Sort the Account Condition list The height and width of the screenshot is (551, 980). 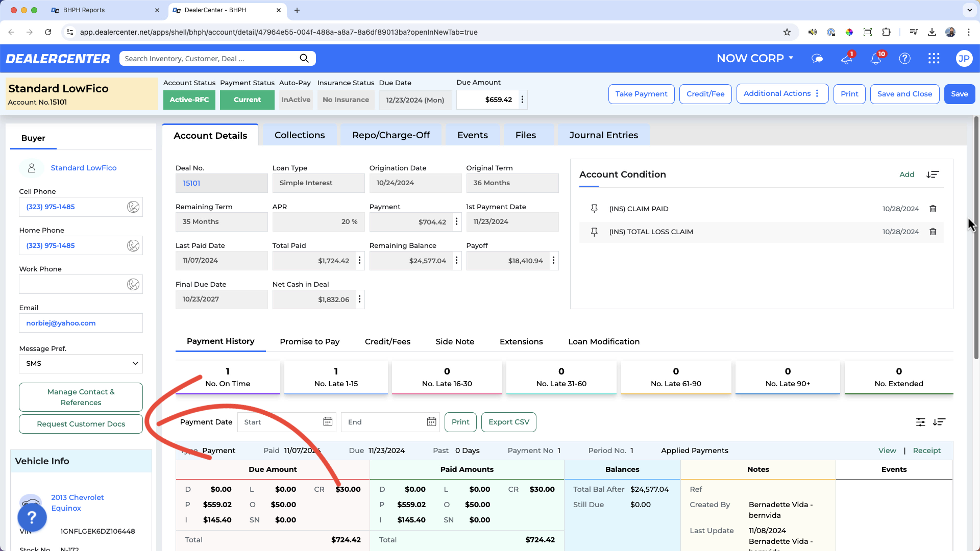coord(933,174)
